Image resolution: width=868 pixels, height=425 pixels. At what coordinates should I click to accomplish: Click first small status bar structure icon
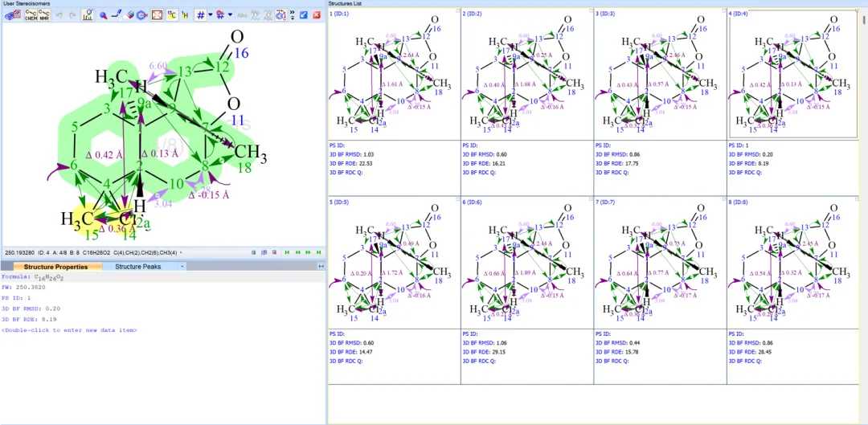point(253,252)
